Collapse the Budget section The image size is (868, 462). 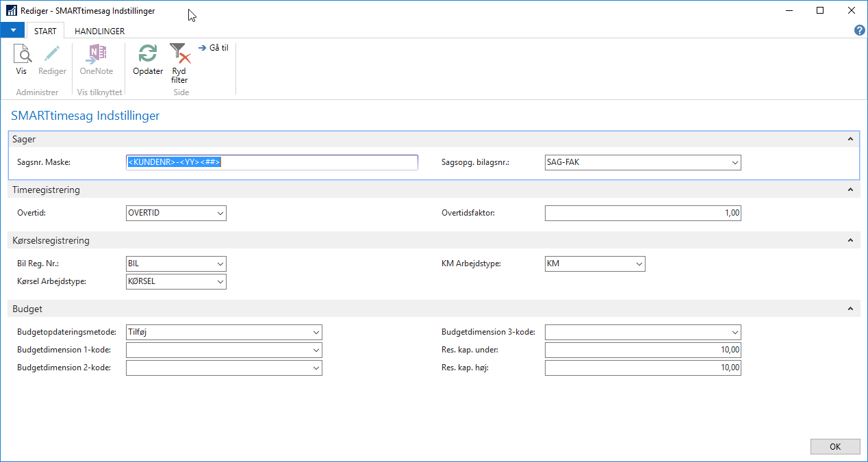click(851, 309)
